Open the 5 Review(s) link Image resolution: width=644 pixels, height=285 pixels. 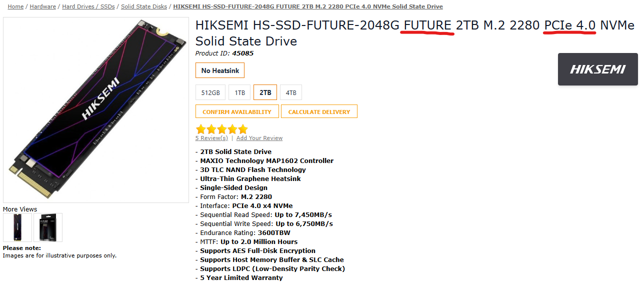(x=211, y=138)
